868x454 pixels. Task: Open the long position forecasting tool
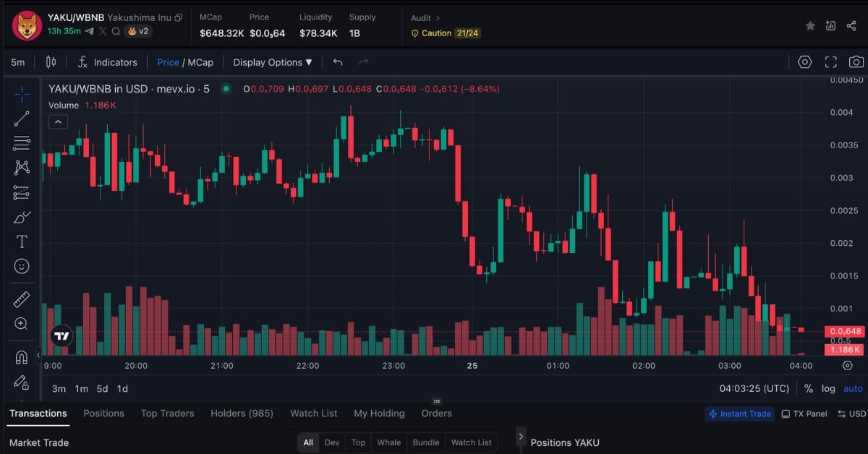click(22, 192)
